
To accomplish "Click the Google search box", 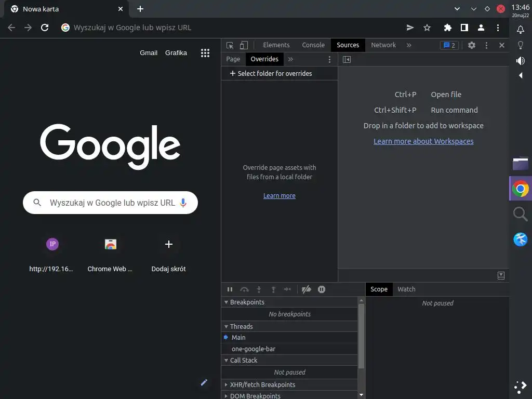I will coord(110,203).
